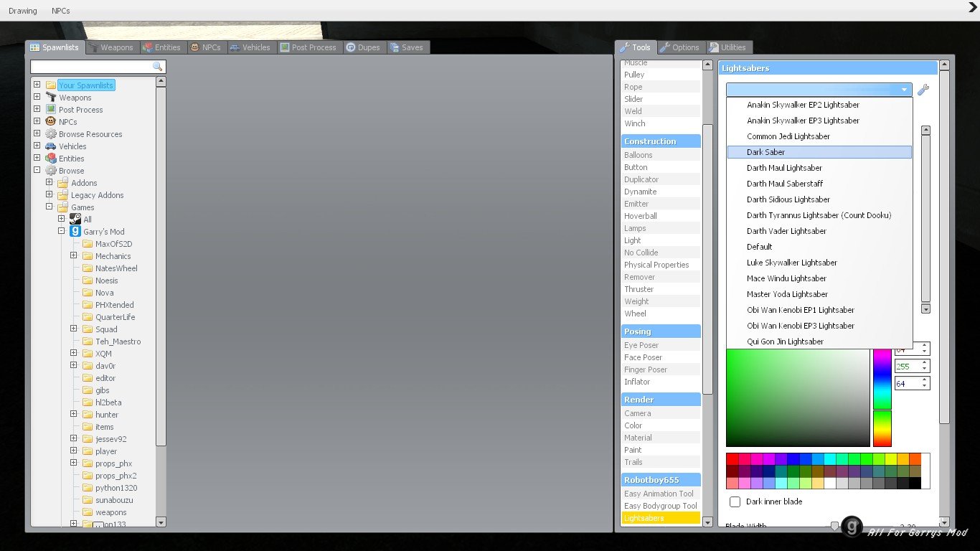This screenshot has width=980, height=551.
Task: Switch to the Entities tab
Action: pyautogui.click(x=161, y=47)
